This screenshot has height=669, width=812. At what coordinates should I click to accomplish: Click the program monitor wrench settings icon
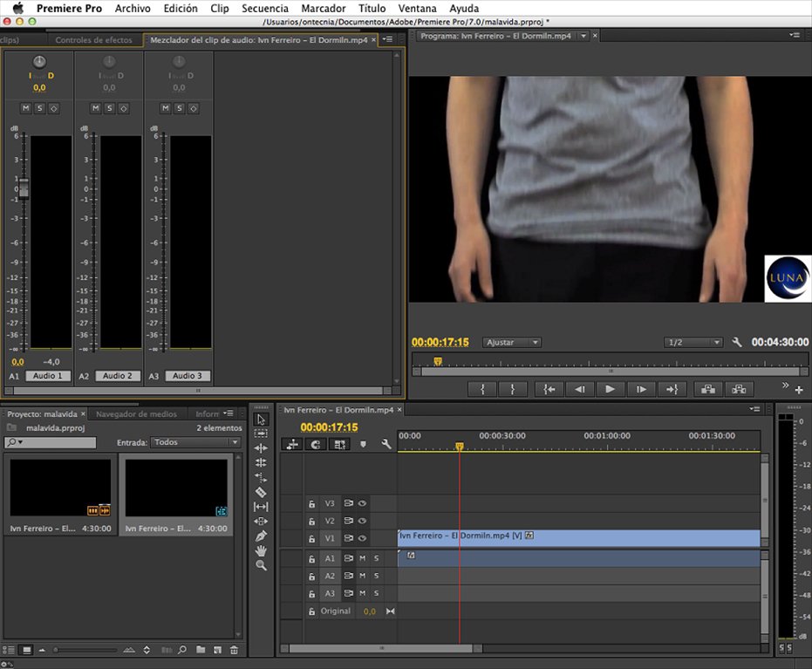737,343
